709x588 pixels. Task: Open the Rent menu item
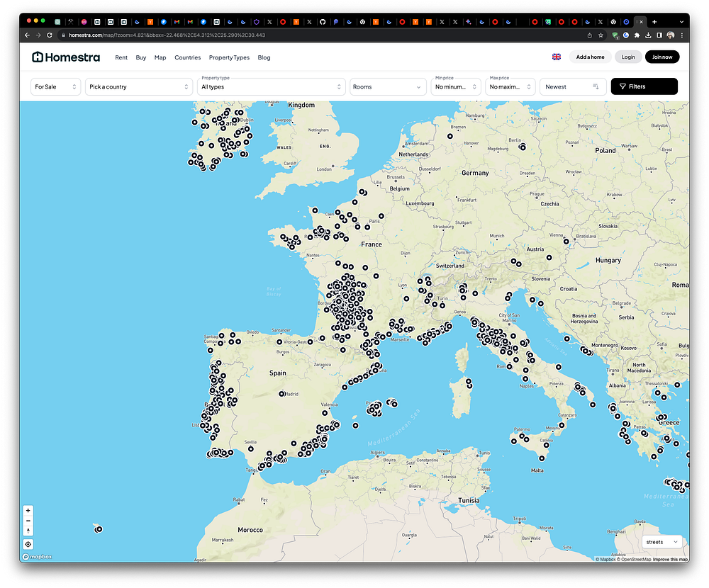pyautogui.click(x=121, y=57)
